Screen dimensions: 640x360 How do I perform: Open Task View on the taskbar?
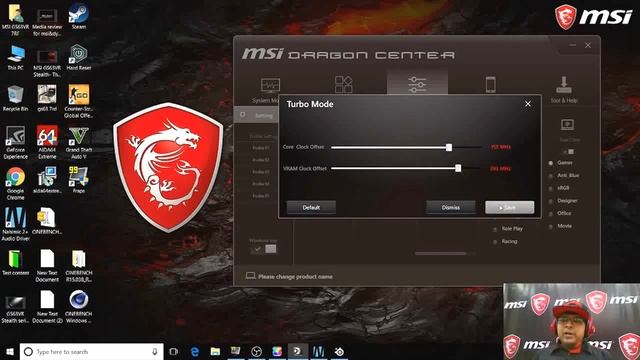point(174,351)
